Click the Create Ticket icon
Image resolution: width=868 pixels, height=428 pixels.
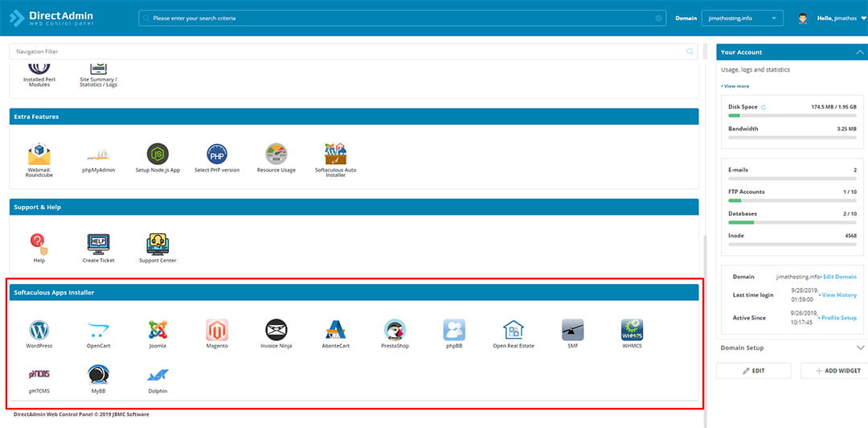tap(99, 245)
